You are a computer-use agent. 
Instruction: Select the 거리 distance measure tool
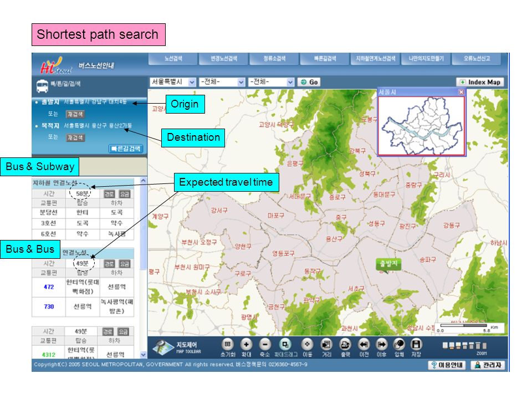tap(326, 345)
